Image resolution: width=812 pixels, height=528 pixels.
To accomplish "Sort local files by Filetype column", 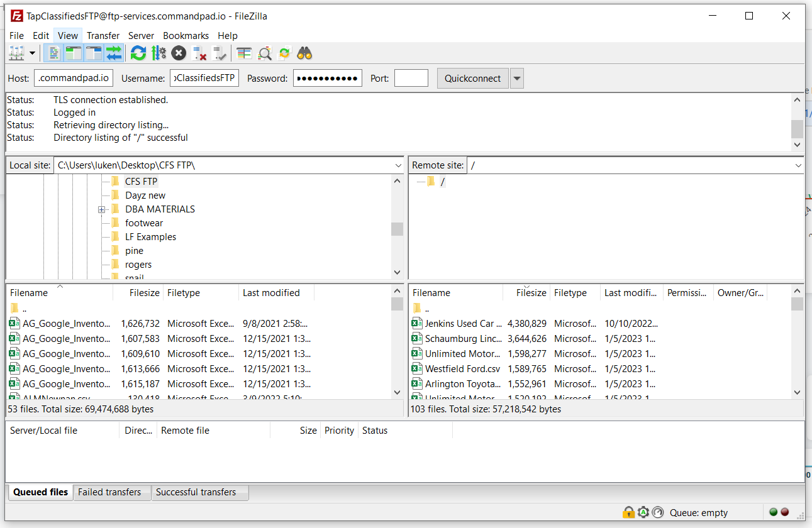I will point(201,293).
